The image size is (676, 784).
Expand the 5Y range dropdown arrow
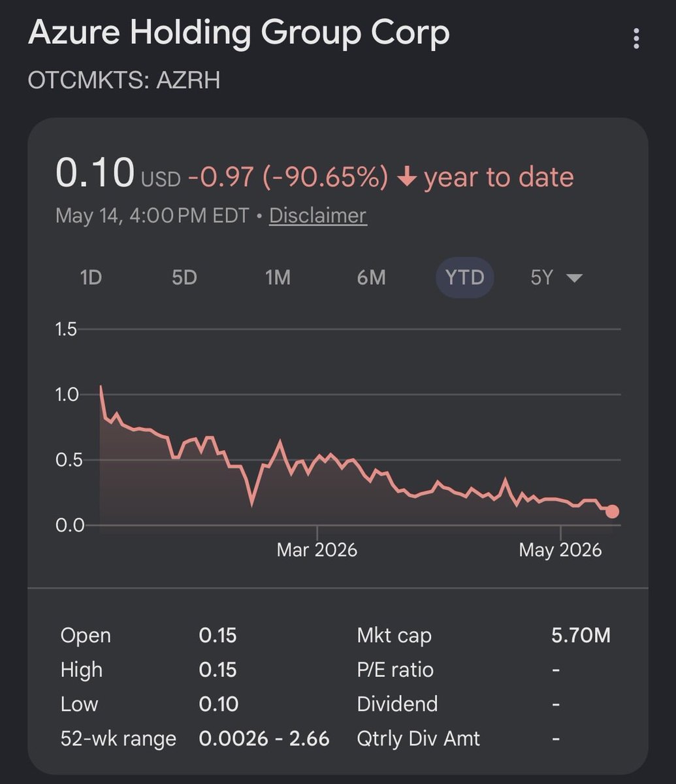click(x=574, y=278)
